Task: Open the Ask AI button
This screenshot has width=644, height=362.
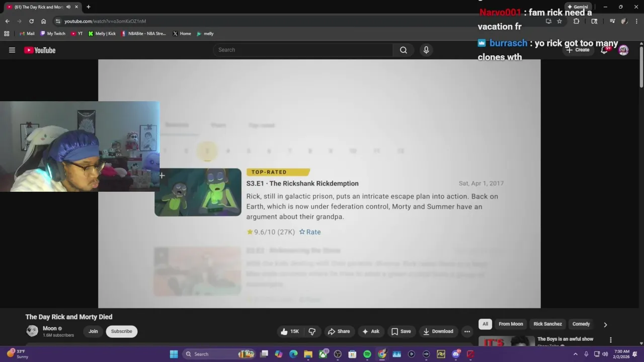Action: click(371, 331)
